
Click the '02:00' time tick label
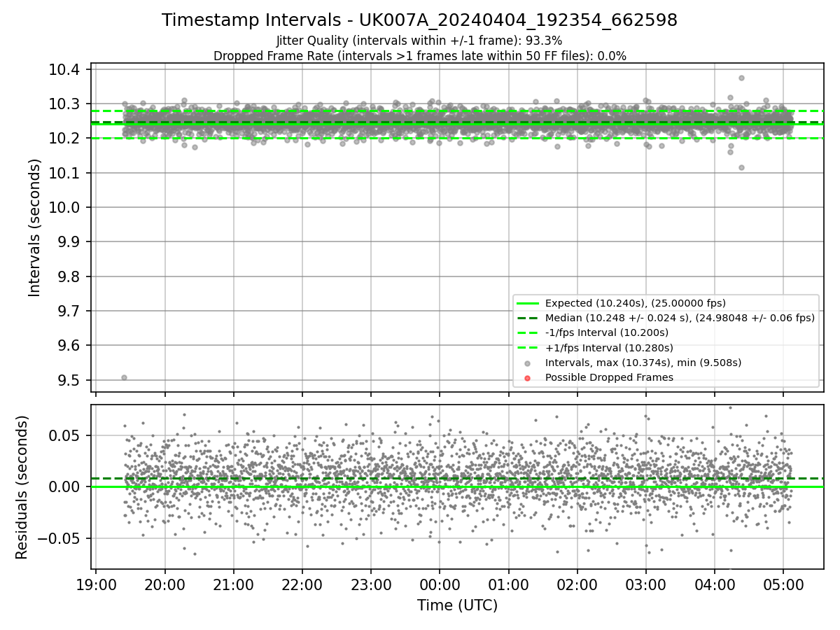[577, 584]
